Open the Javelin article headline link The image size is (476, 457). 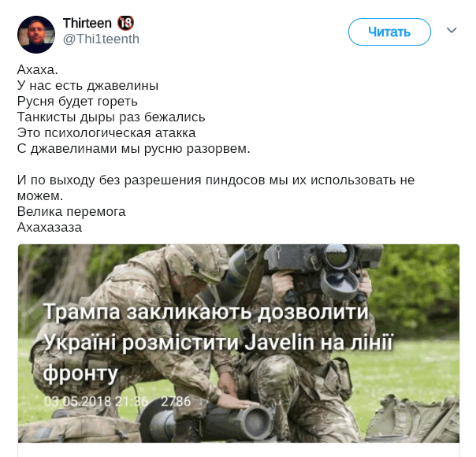[x=218, y=342]
